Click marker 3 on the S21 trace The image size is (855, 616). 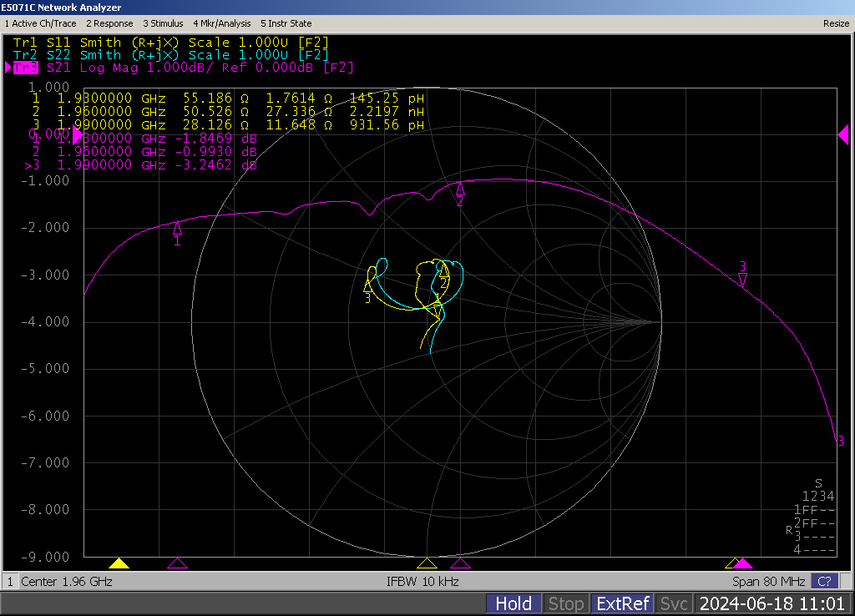[x=742, y=278]
